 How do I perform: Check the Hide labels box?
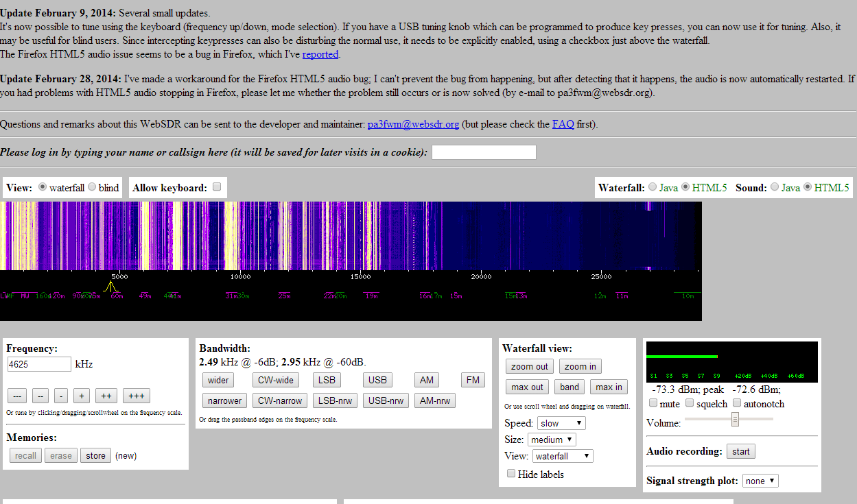pyautogui.click(x=510, y=473)
